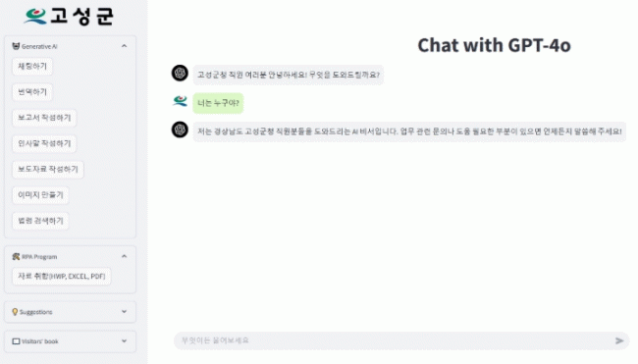
Task: Open 이미지 만들기 image creation
Action: (x=40, y=195)
